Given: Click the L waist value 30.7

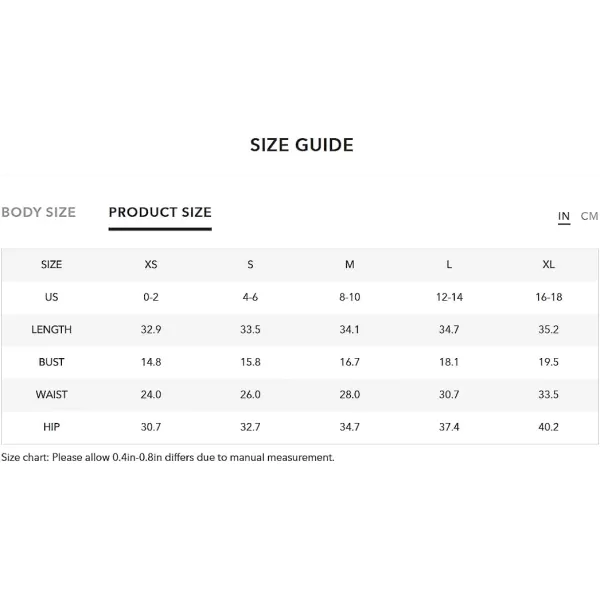Looking at the screenshot, I should coord(449,395).
